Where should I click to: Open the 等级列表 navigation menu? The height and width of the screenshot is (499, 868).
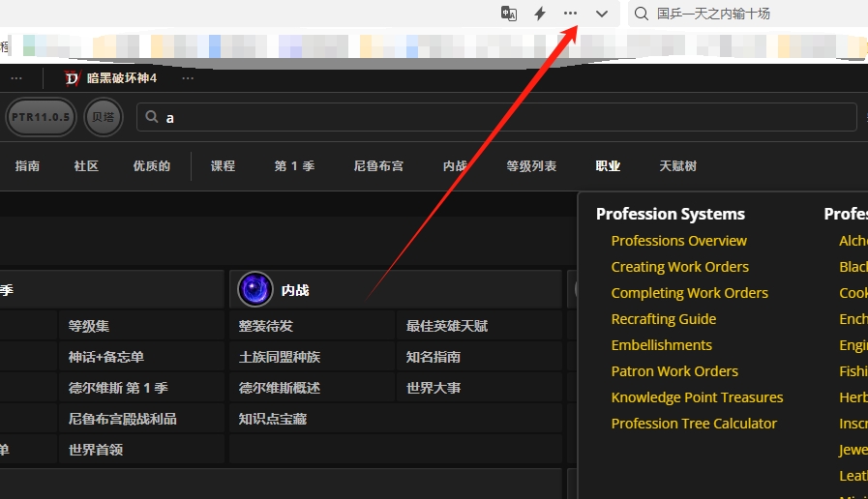pos(531,166)
